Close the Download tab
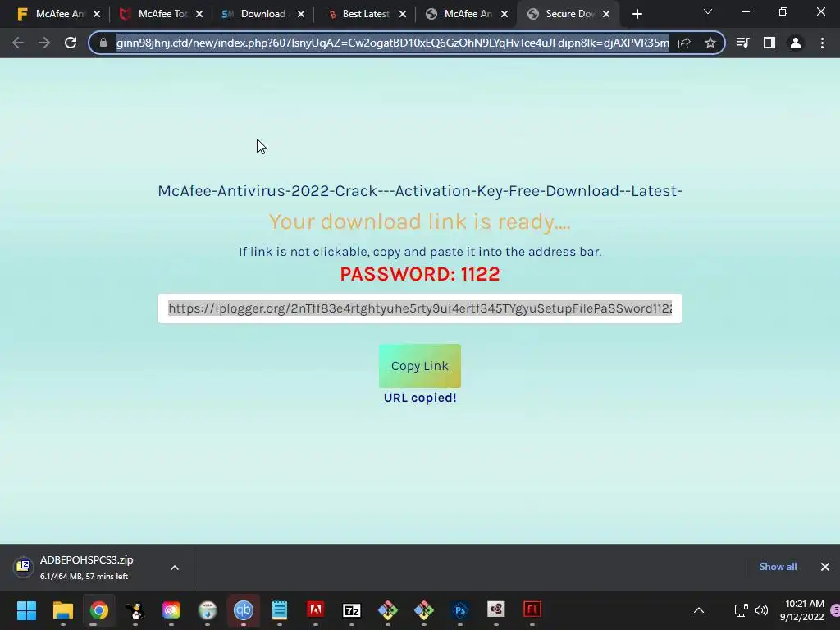Viewport: 840px width, 630px height. click(x=301, y=15)
